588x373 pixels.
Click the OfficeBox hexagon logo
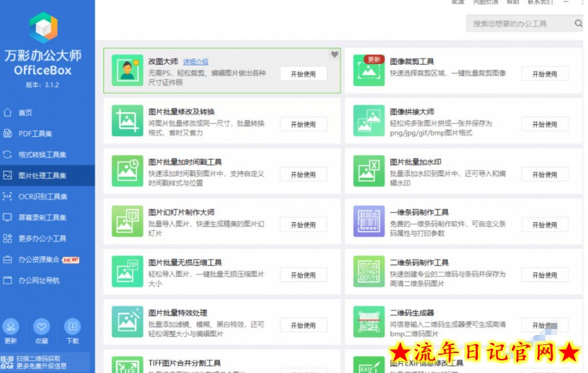pos(43,27)
